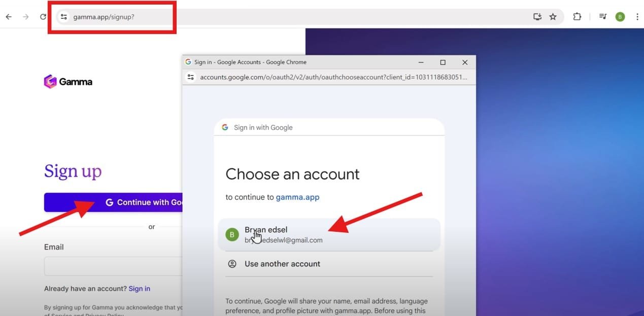Open Chrome three-dot menu

coord(637,17)
